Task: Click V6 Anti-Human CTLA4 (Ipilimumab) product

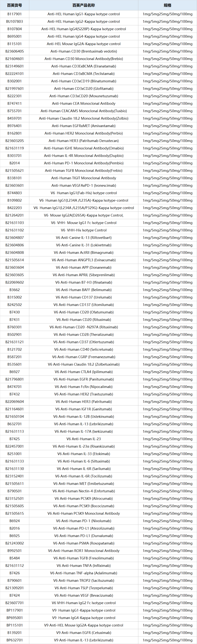Action: [83, 372]
